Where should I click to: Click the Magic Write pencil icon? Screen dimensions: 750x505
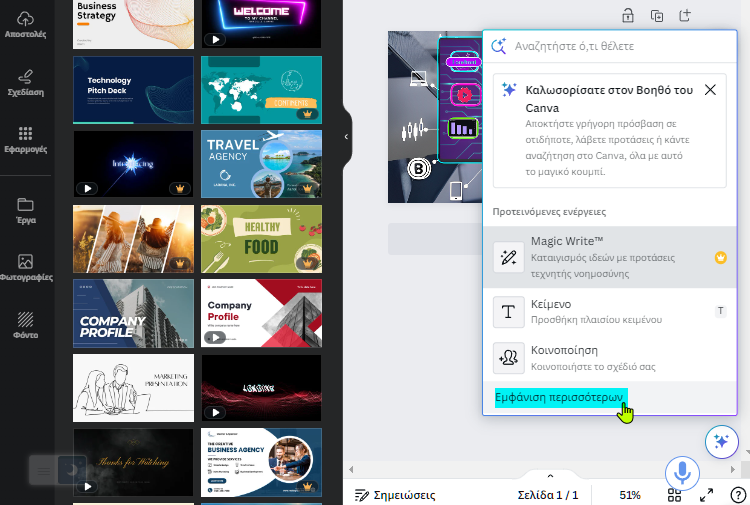click(508, 258)
